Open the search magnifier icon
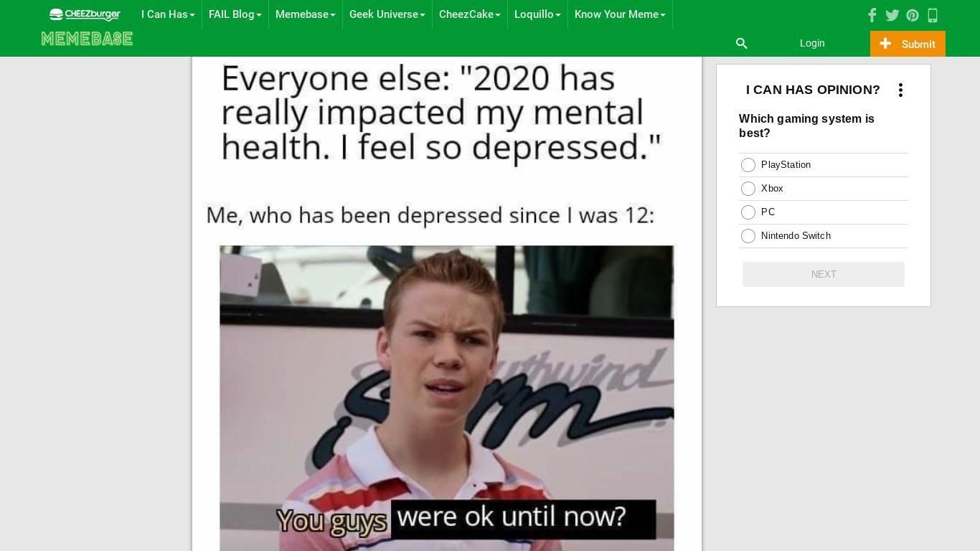The width and height of the screenshot is (980, 551). pyautogui.click(x=742, y=44)
